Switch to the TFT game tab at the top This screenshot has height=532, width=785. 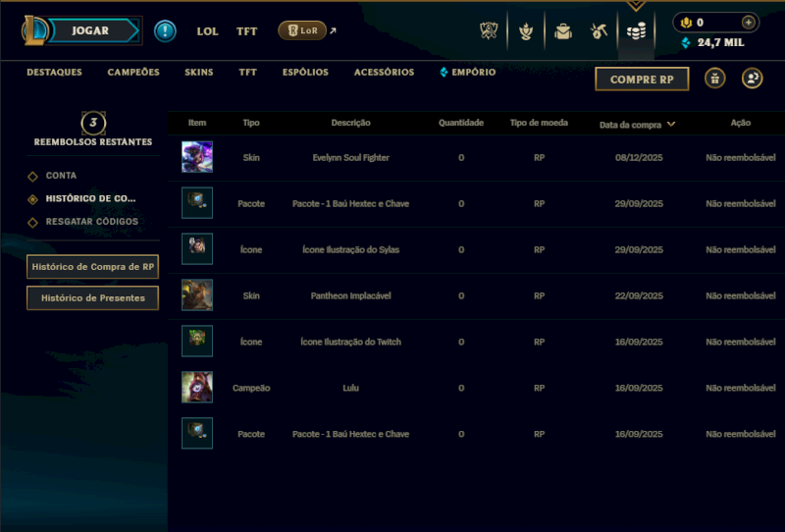pyautogui.click(x=246, y=31)
